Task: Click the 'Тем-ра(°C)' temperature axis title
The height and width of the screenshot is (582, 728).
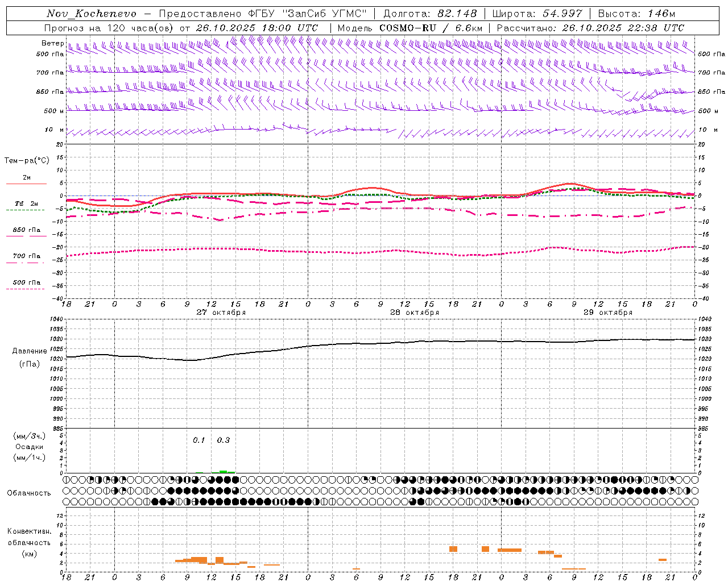Action: (x=27, y=161)
